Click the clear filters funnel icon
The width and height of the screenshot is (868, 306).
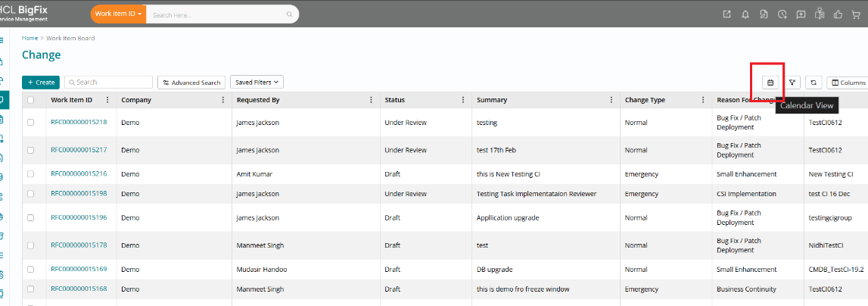point(792,83)
